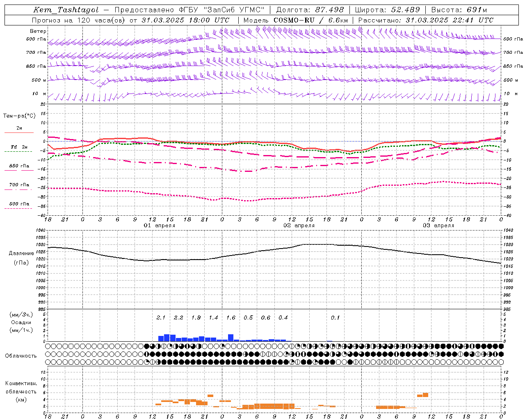Click the 0.6 three-hour precipitation value

point(266,317)
